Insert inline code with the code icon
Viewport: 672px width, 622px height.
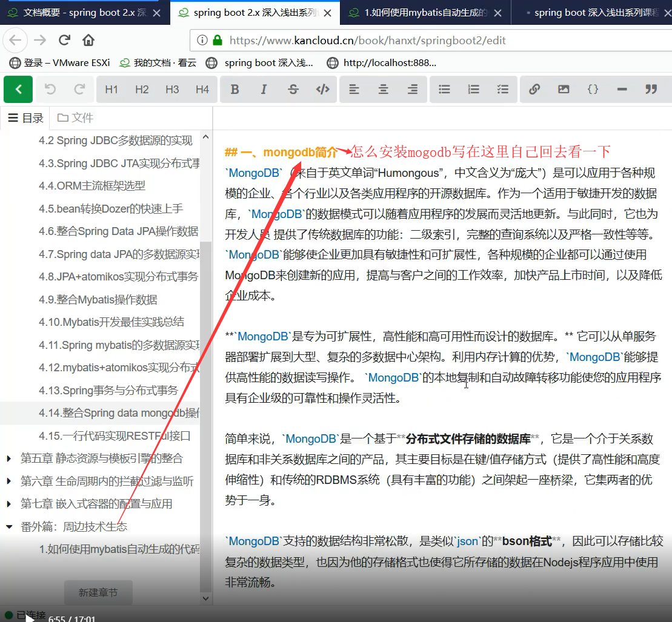tap(323, 89)
